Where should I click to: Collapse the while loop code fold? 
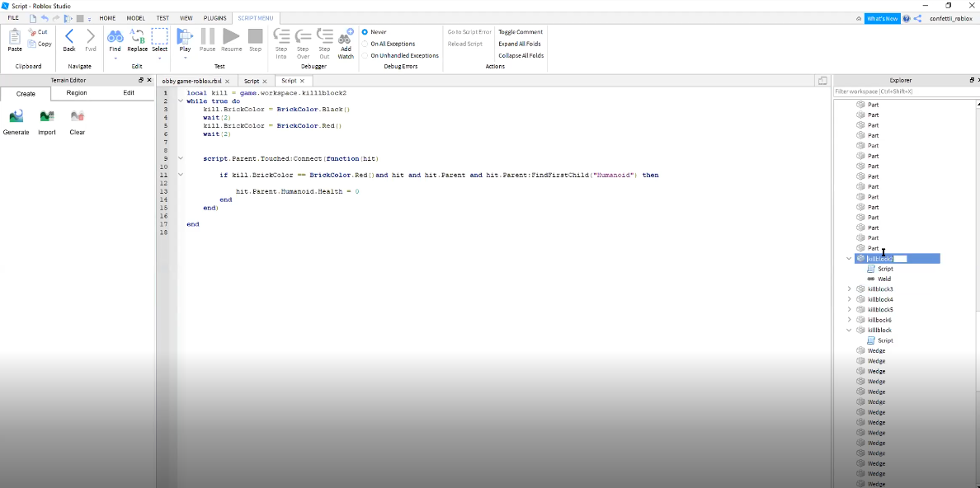tap(181, 101)
